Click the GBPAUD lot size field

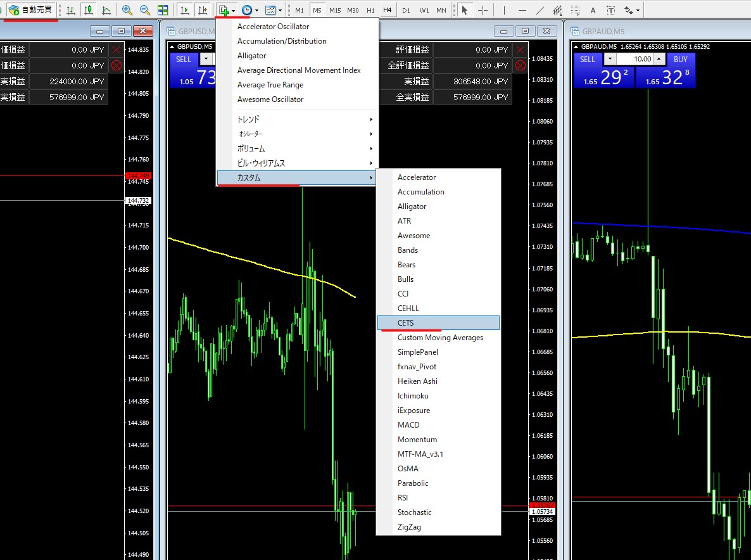(x=634, y=59)
